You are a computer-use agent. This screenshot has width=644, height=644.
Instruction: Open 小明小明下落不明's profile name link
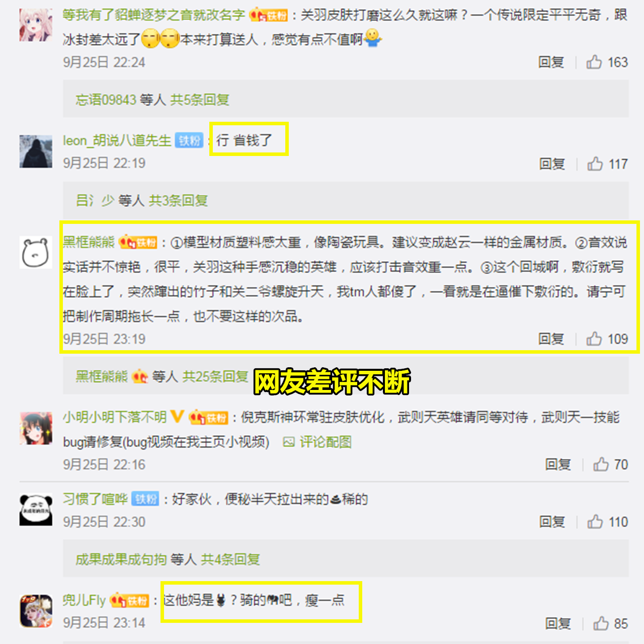tap(115, 417)
